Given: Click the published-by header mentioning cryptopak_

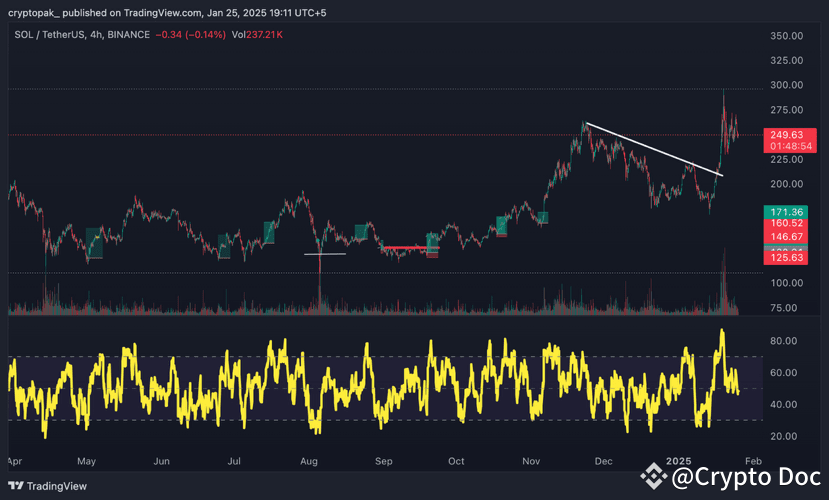Looking at the screenshot, I should pyautogui.click(x=167, y=13).
